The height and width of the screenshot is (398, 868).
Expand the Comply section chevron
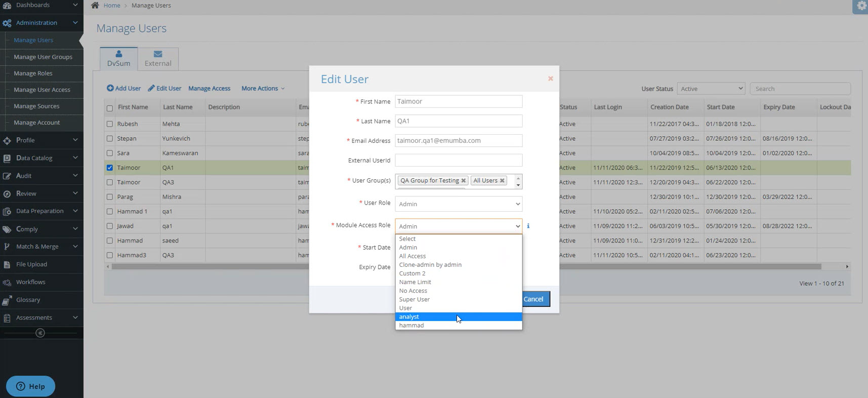pyautogui.click(x=75, y=229)
